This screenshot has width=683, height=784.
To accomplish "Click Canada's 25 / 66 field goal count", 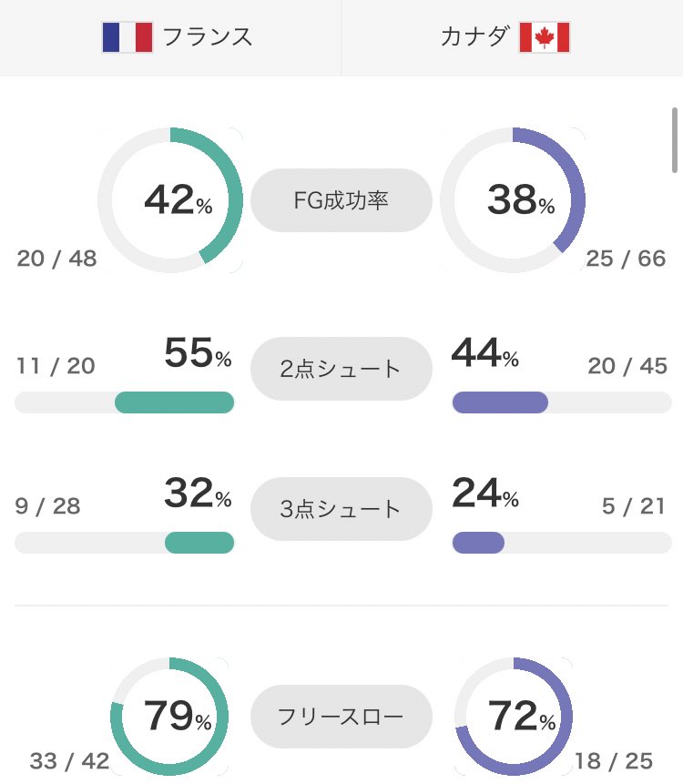I will coord(627,259).
